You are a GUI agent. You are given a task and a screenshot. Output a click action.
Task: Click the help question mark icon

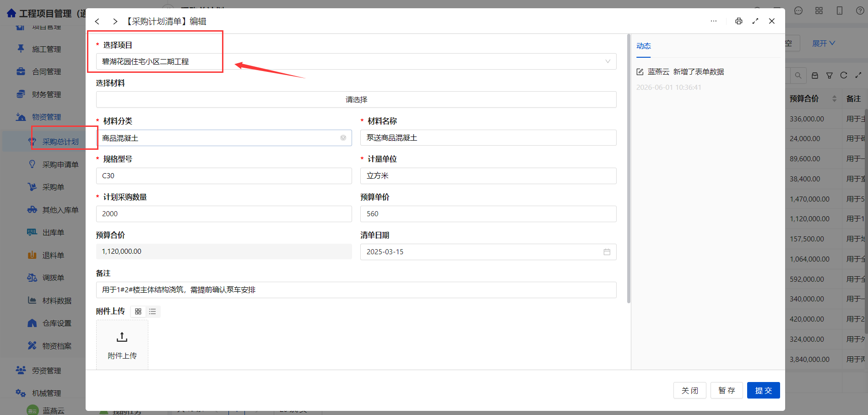[x=860, y=11]
